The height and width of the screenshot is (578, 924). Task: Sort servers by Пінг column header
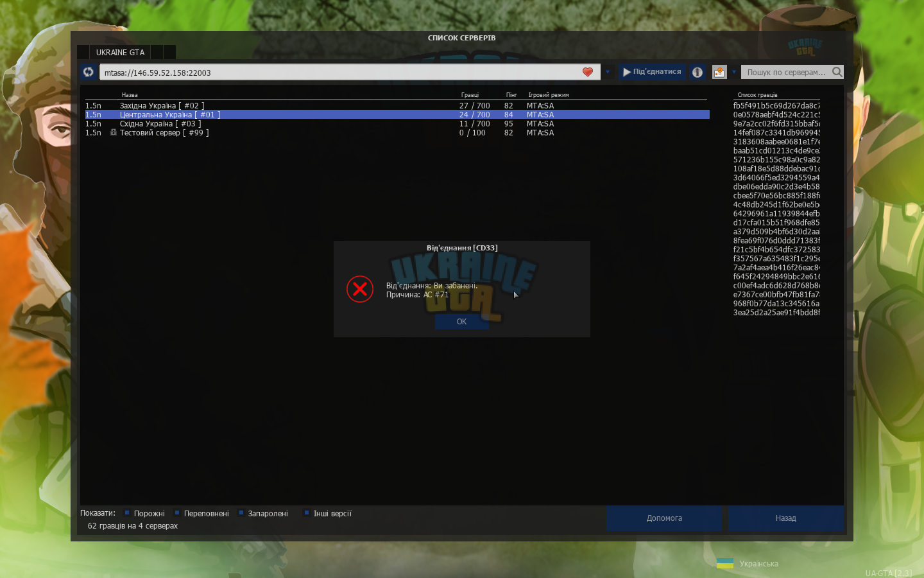coord(511,95)
